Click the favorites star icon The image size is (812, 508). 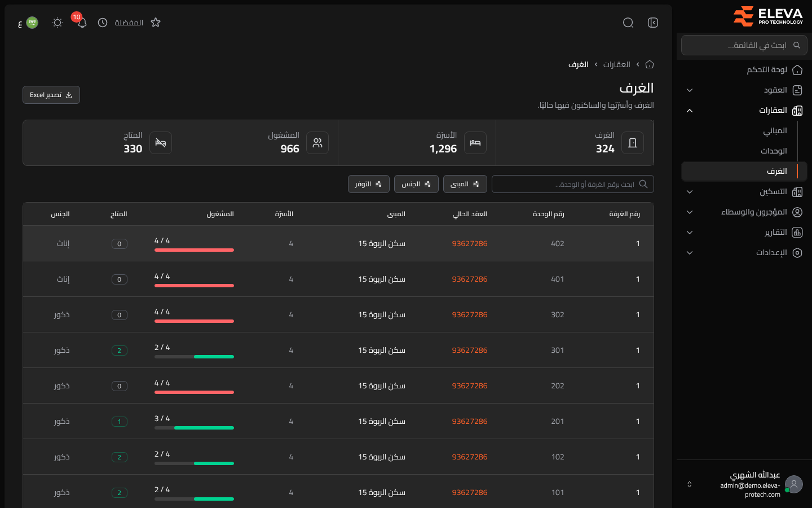point(156,23)
